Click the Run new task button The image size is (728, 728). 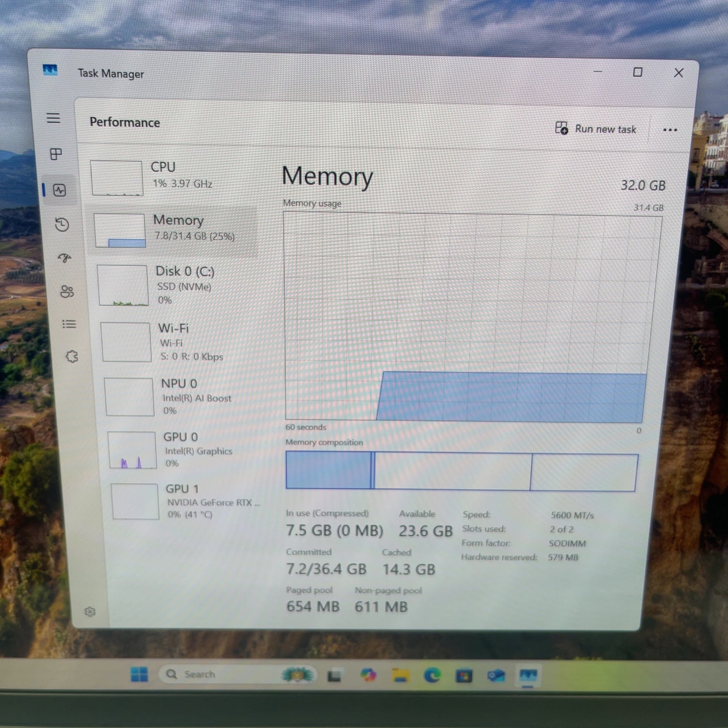[x=596, y=129]
